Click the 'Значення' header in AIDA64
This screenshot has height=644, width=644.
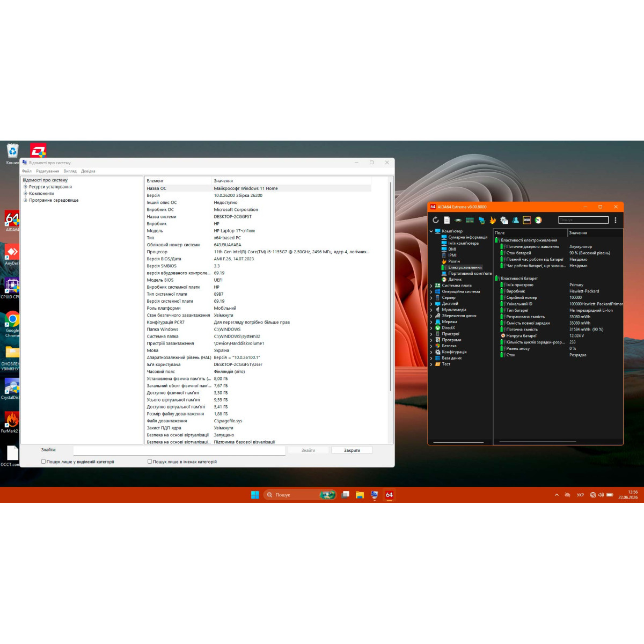click(595, 233)
